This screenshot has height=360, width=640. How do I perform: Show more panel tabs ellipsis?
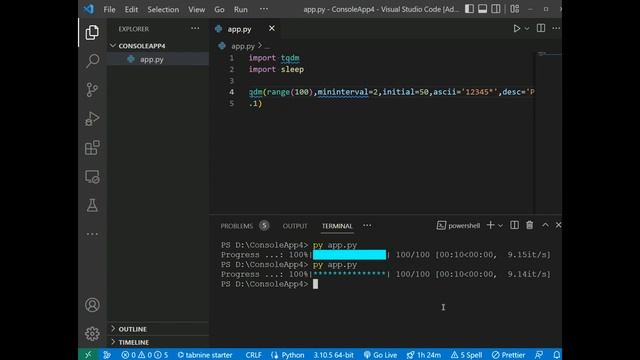coord(367,225)
